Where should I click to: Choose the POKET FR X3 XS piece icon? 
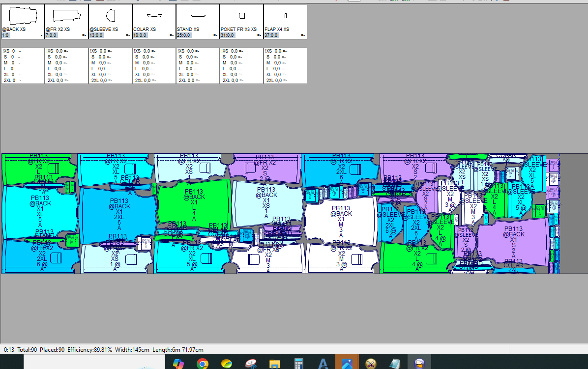click(x=241, y=16)
